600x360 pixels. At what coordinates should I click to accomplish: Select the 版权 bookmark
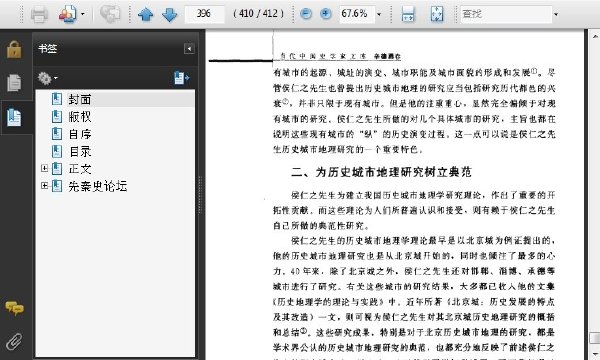[x=80, y=117]
